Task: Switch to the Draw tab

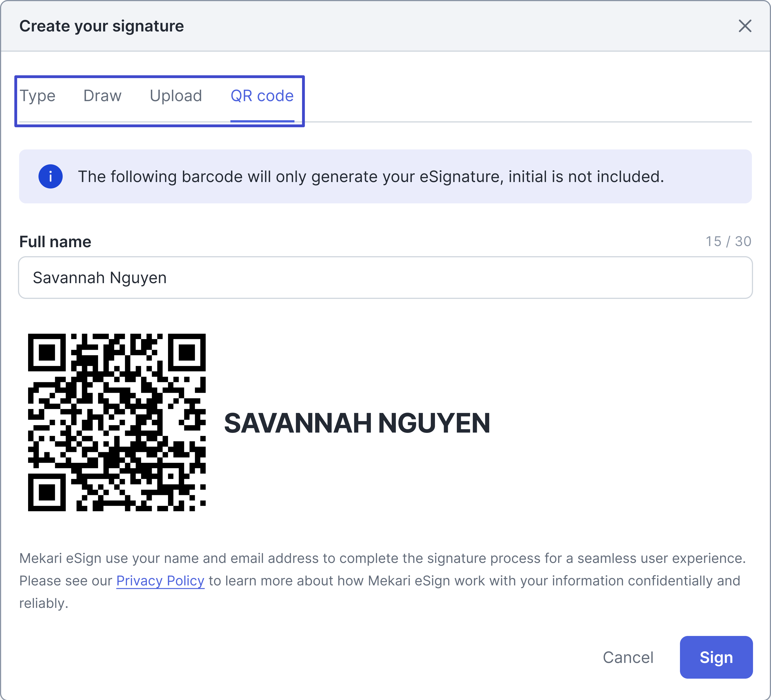Action: tap(103, 96)
